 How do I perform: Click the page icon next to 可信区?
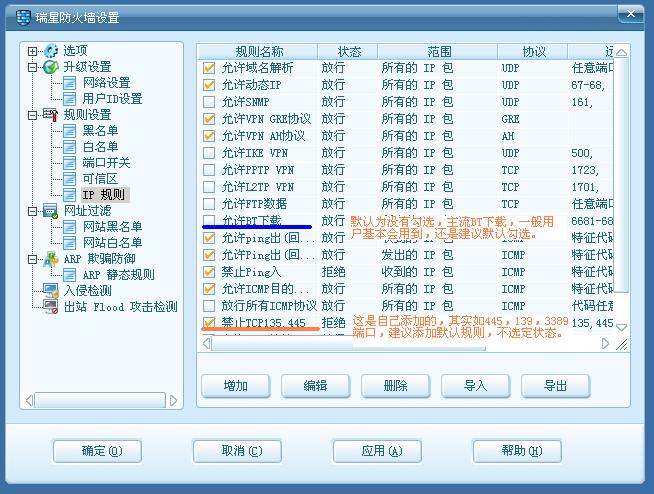click(69, 179)
